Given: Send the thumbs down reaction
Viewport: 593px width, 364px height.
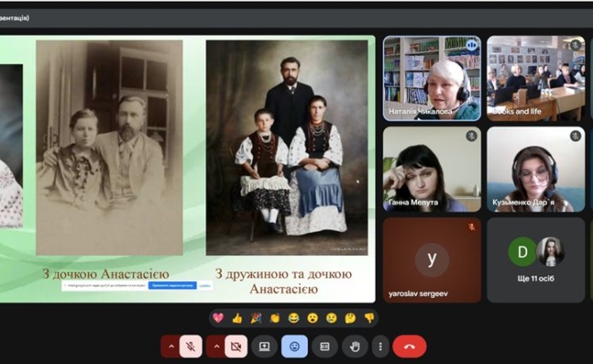Looking at the screenshot, I should click(370, 318).
